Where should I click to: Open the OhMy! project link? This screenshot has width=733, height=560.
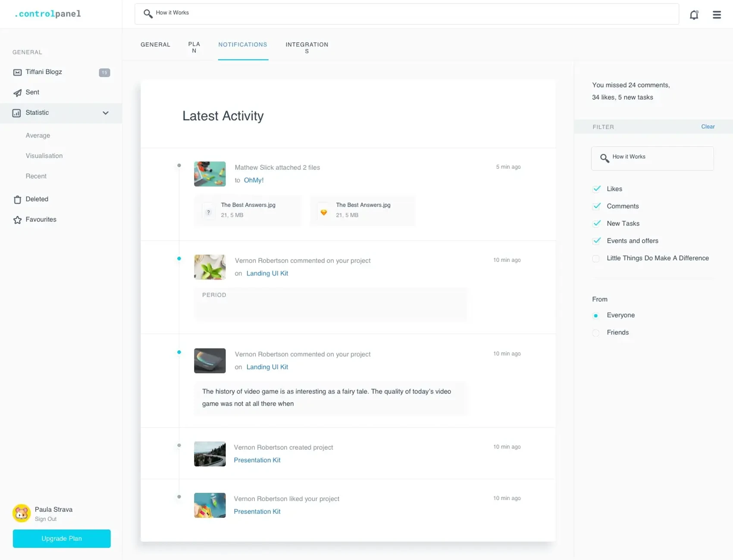tap(254, 180)
